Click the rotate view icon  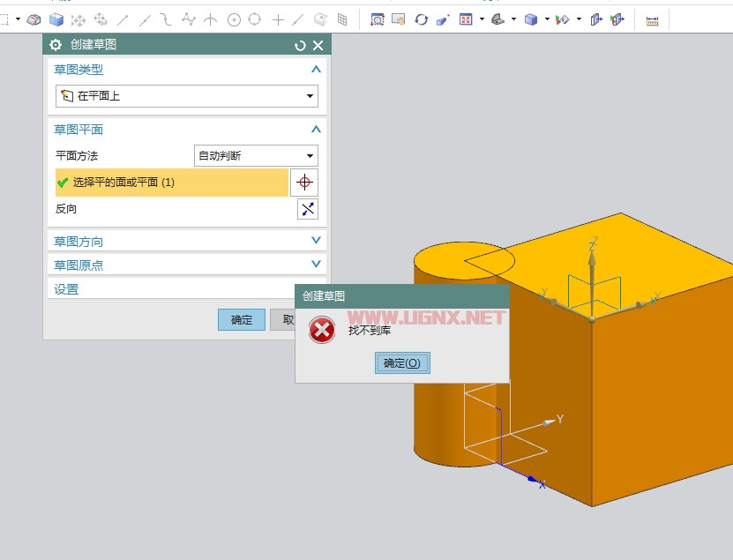(422, 19)
